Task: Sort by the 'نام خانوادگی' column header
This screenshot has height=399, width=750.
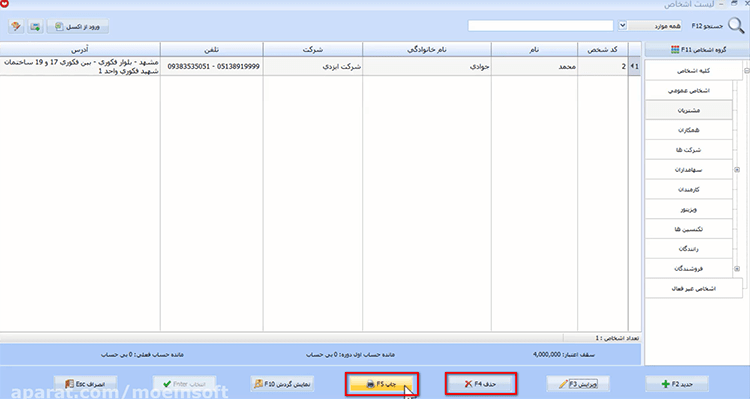Action: (427, 49)
